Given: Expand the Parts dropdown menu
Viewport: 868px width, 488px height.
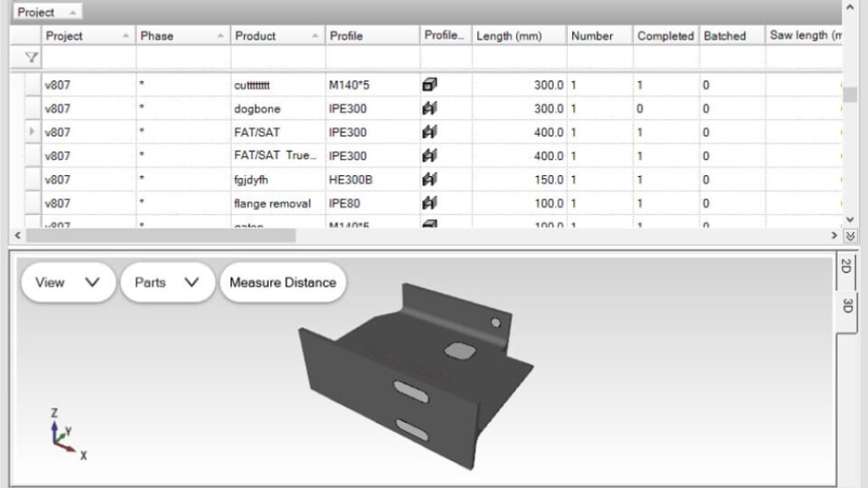Looking at the screenshot, I should pos(167,283).
